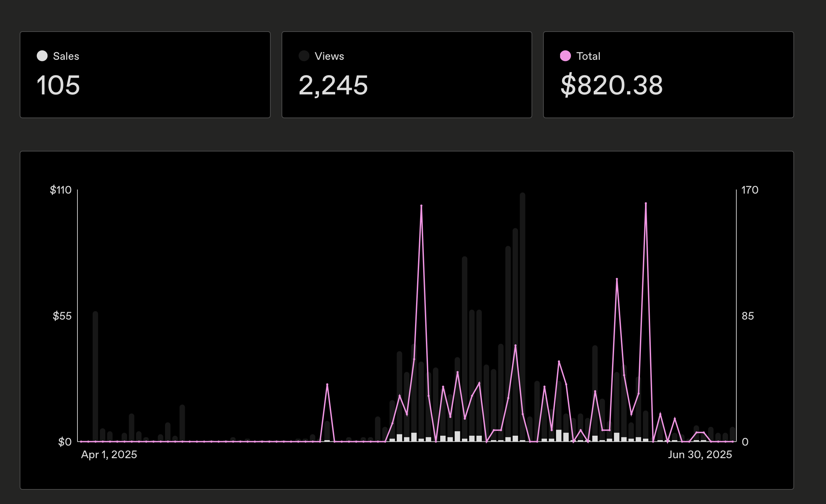Click the 170 right axis label
Viewport: 826px width, 504px height.
click(750, 190)
